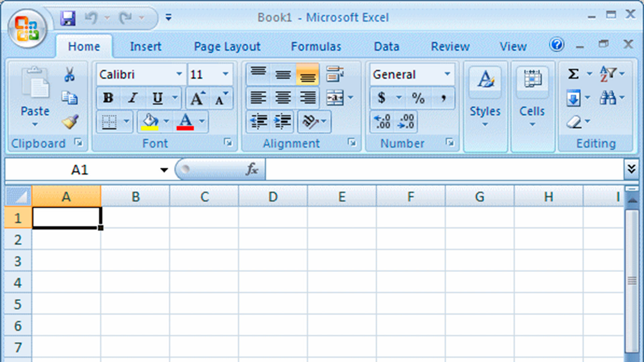Switch to the Insert tab
This screenshot has width=644, height=362.
(145, 47)
